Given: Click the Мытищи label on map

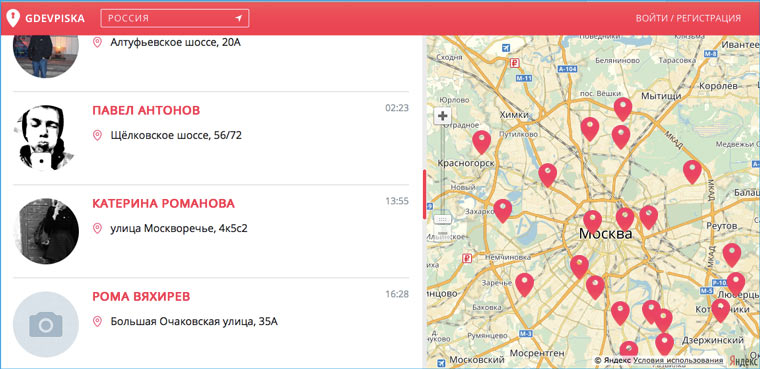Looking at the screenshot, I should (x=661, y=96).
